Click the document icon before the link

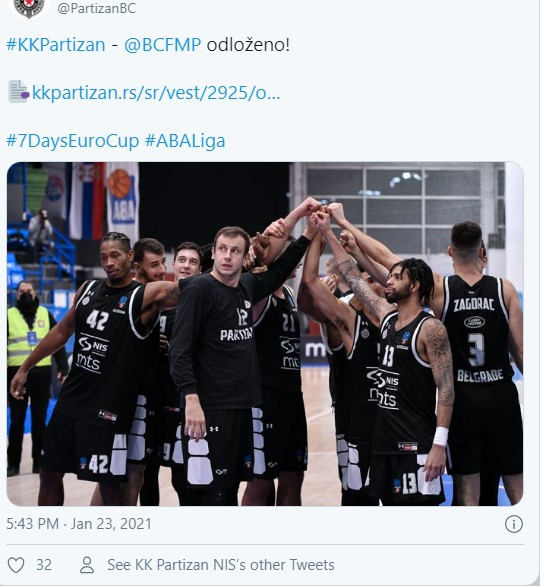(18, 92)
